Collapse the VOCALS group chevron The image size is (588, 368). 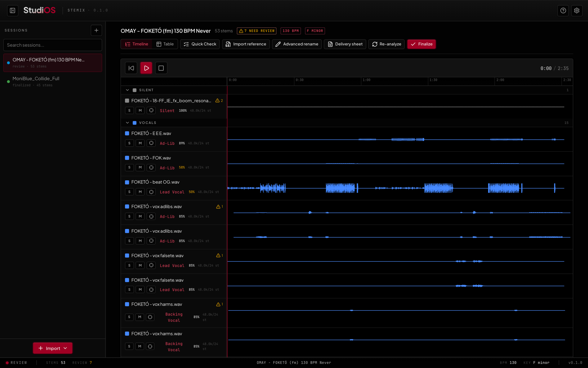tap(127, 123)
